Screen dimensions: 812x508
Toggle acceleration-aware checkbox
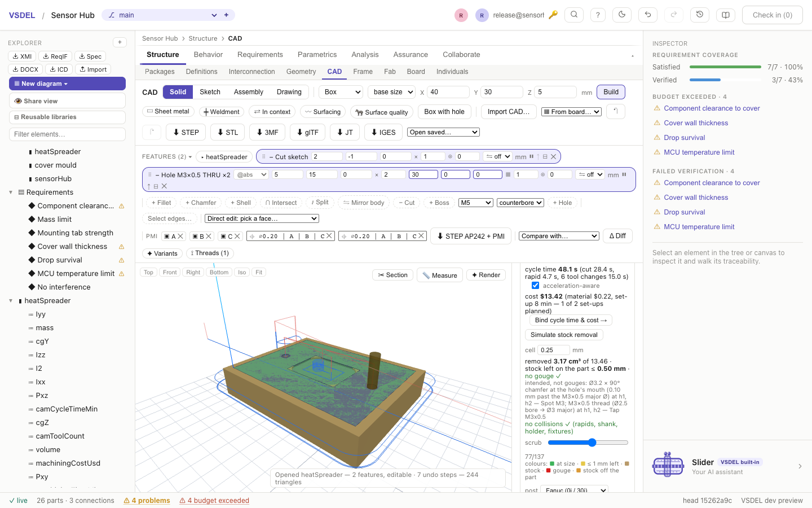535,286
